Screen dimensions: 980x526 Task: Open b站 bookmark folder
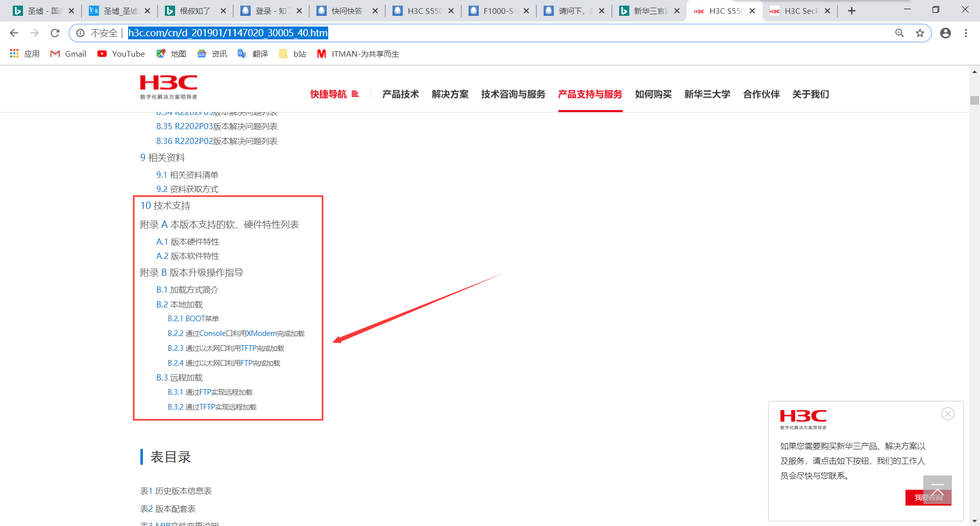(x=292, y=54)
